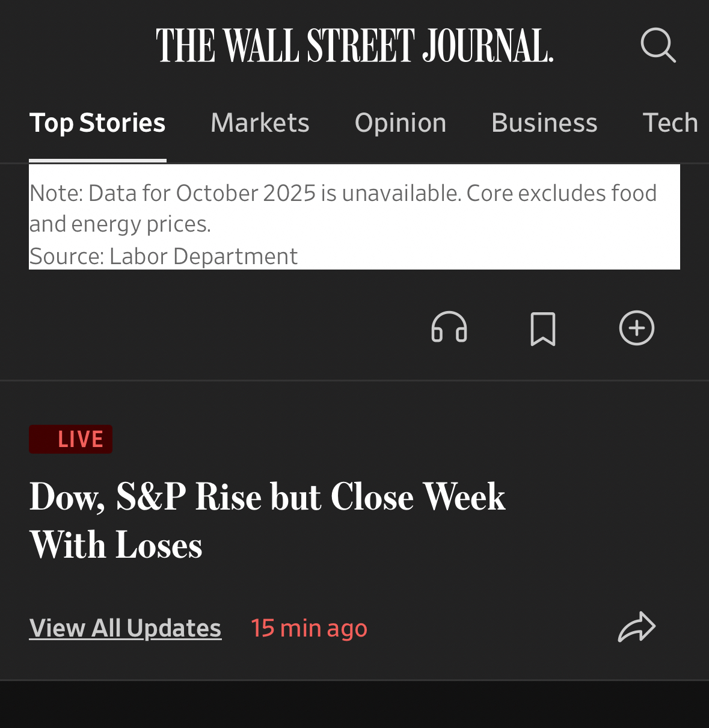
Task: Tap The Wall Street Journal logo
Action: tap(354, 46)
